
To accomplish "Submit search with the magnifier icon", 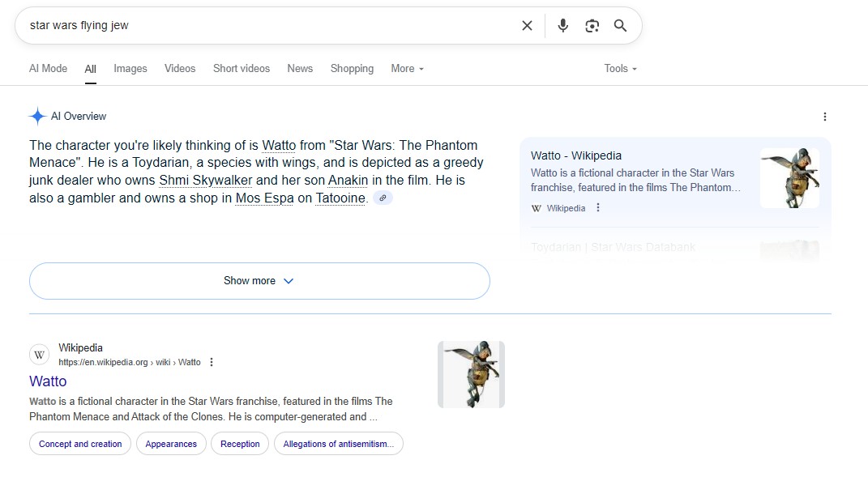I will click(621, 25).
